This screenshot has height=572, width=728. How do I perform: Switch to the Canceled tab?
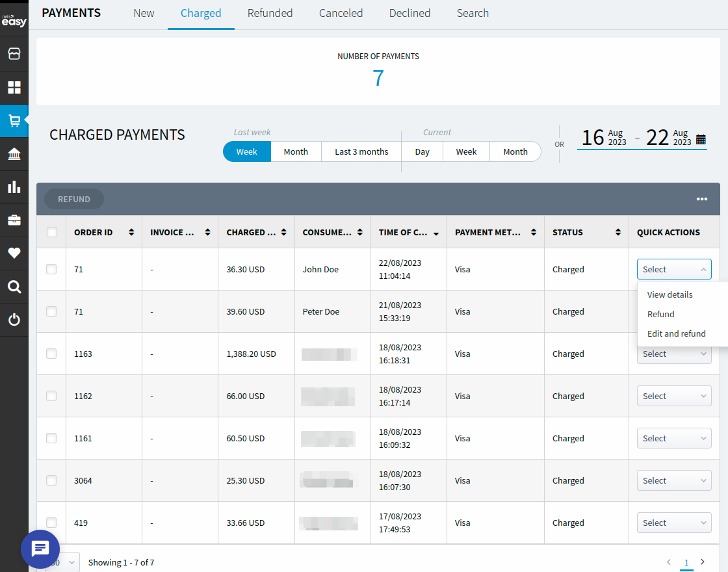(341, 13)
